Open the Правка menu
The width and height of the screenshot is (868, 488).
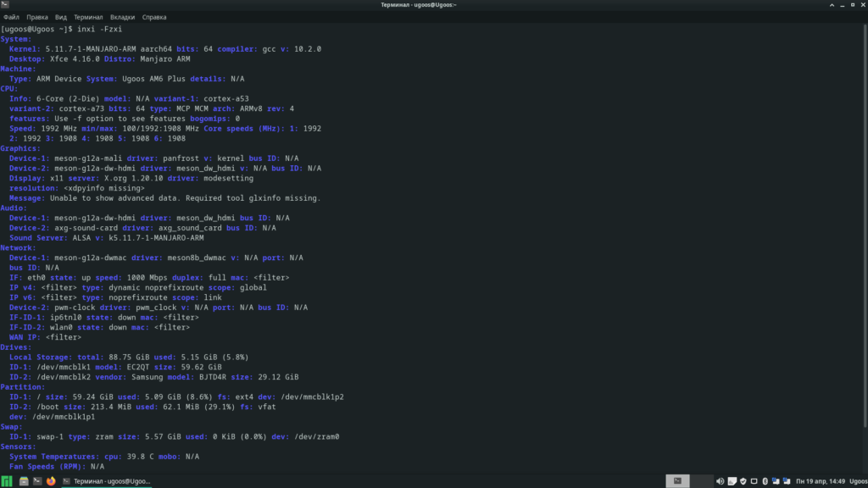pos(37,17)
